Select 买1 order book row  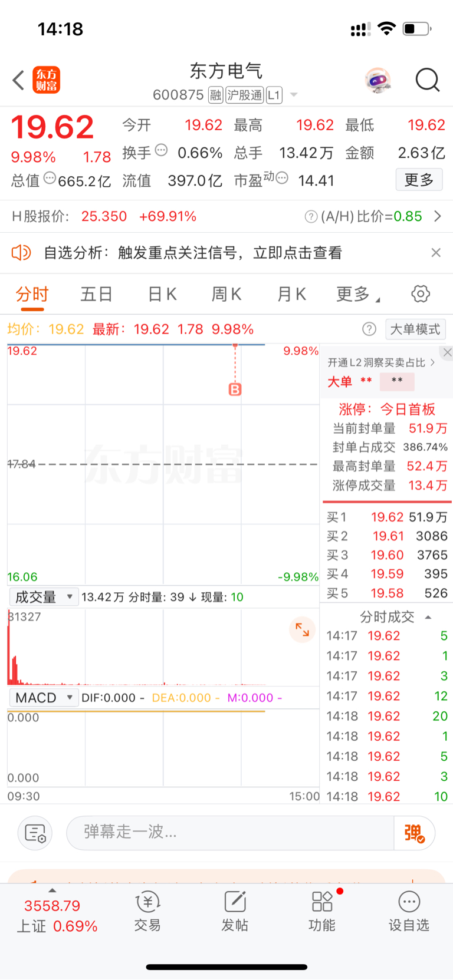[387, 517]
